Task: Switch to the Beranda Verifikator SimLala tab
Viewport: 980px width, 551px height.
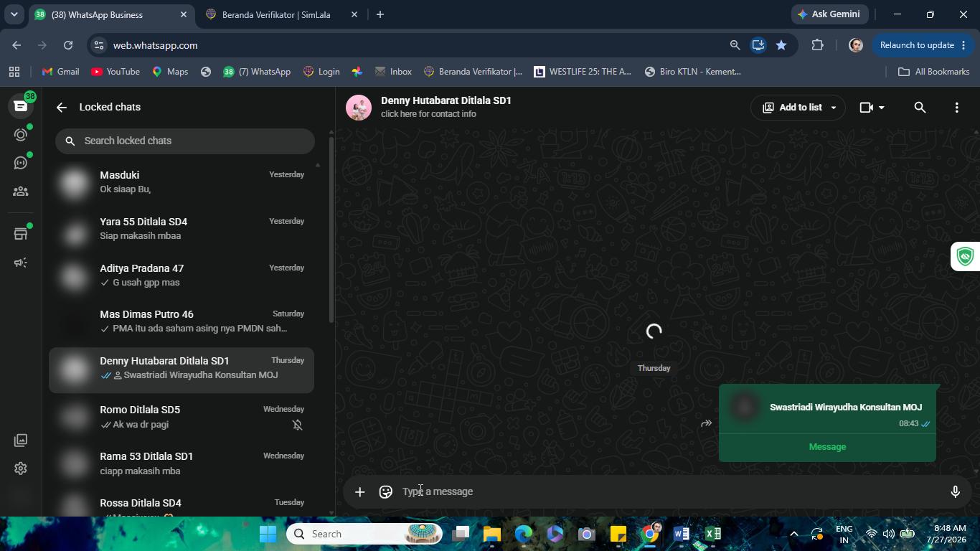Action: (x=276, y=14)
